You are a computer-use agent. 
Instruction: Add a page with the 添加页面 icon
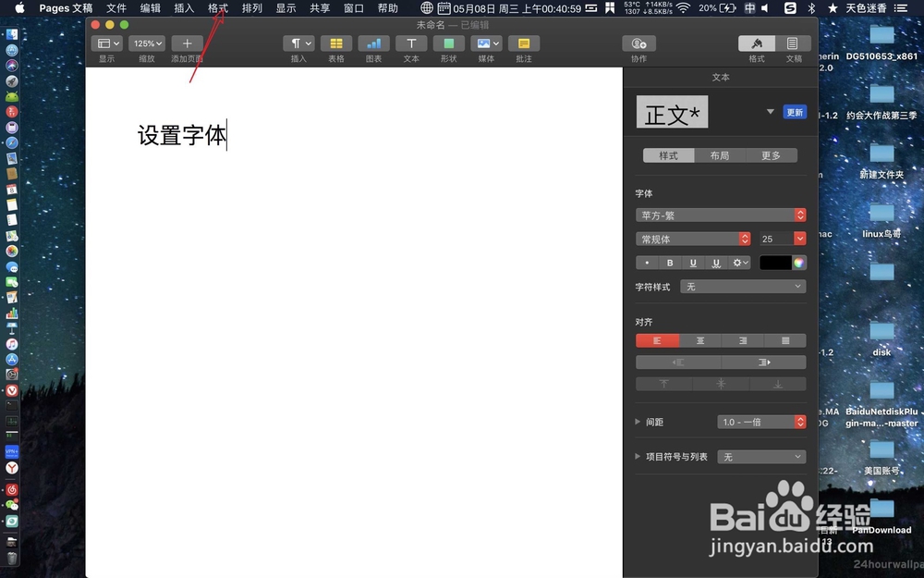coord(187,43)
